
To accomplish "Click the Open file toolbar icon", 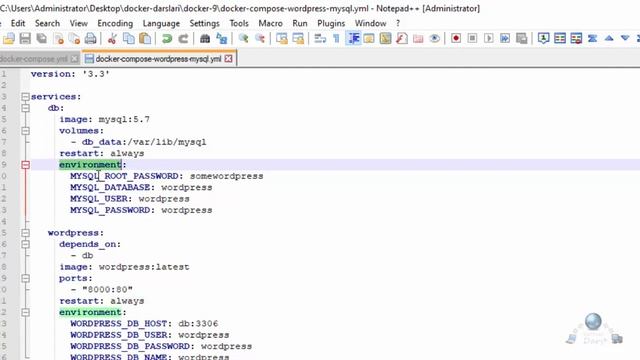I will pyautogui.click(x=9, y=39).
